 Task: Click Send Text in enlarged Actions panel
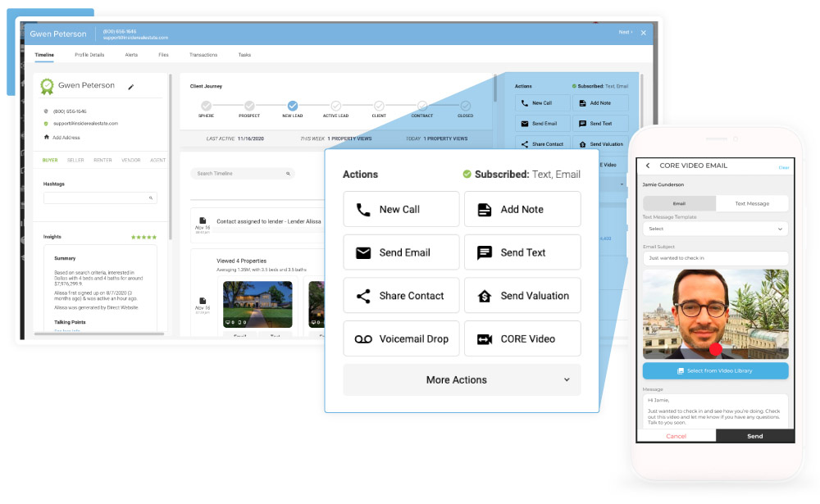point(522,252)
